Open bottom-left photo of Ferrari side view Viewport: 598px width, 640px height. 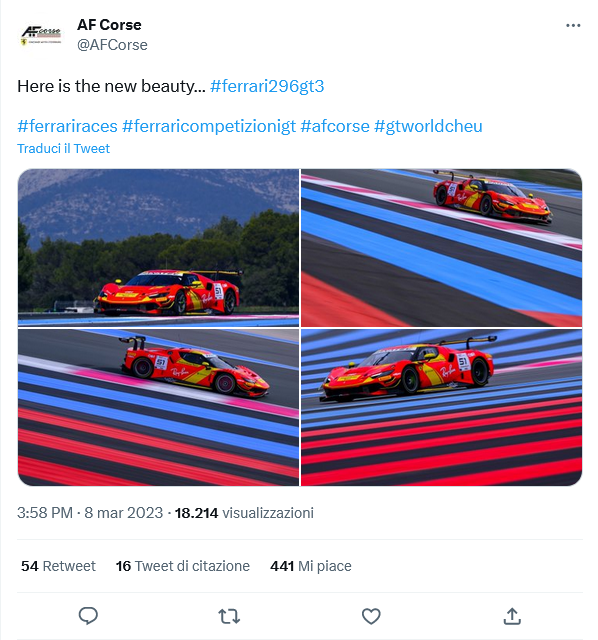tap(158, 407)
